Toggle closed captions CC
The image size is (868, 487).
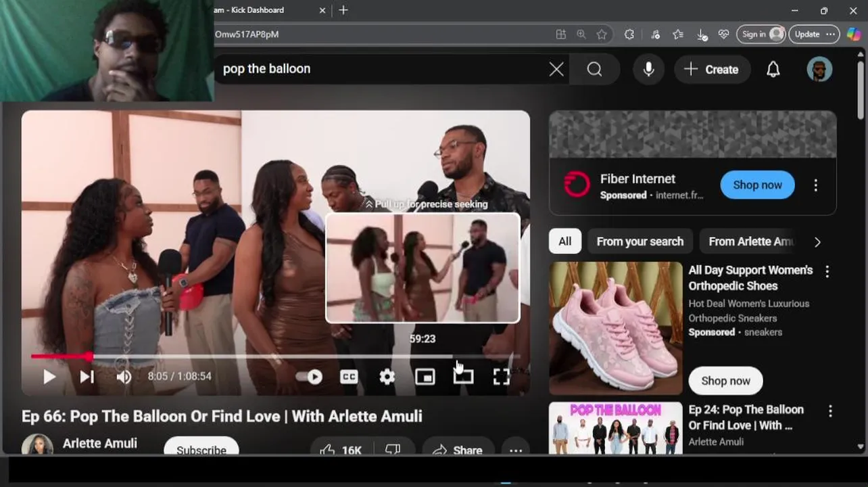point(349,377)
